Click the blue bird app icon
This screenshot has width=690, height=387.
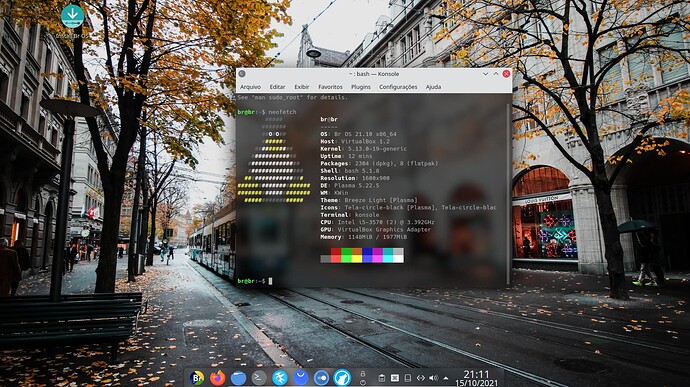pyautogui.click(x=280, y=378)
